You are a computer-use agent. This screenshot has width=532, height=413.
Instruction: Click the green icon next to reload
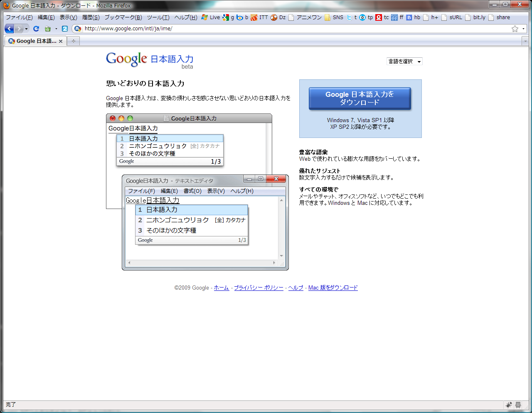point(47,29)
